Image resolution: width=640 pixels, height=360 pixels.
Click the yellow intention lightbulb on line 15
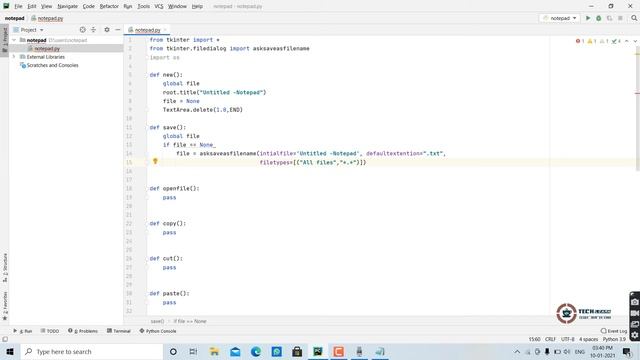pos(155,162)
